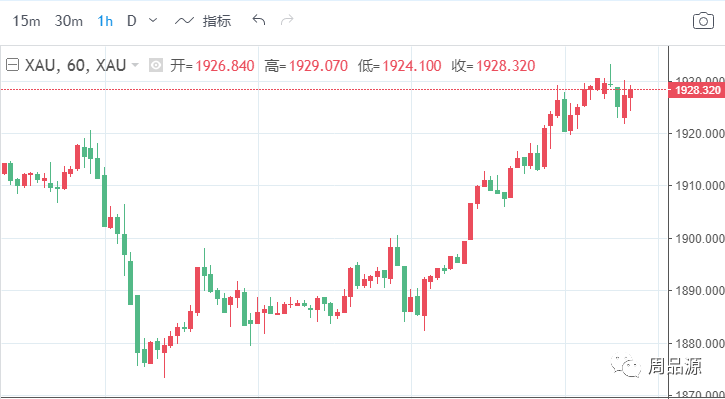The width and height of the screenshot is (725, 399).
Task: Click the 周品源 watermark text
Action: pos(675,366)
